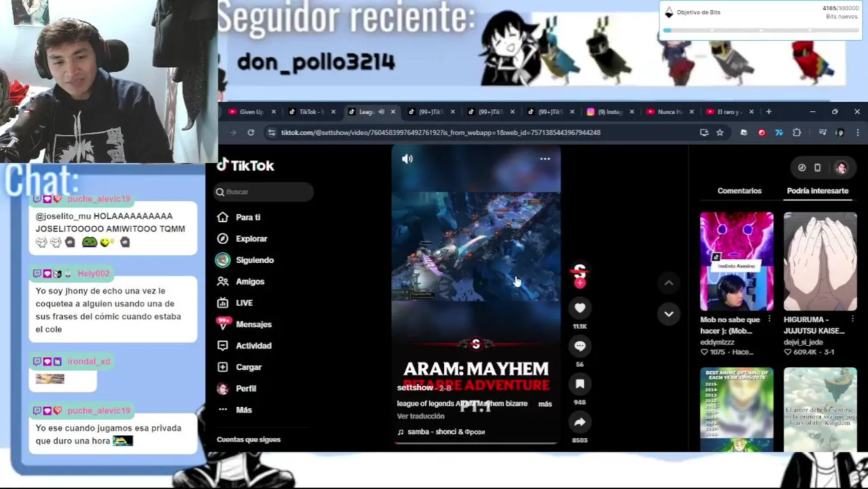Click the Cuentas que sigues heading
Screen dimensions: 868x489
coord(249,440)
